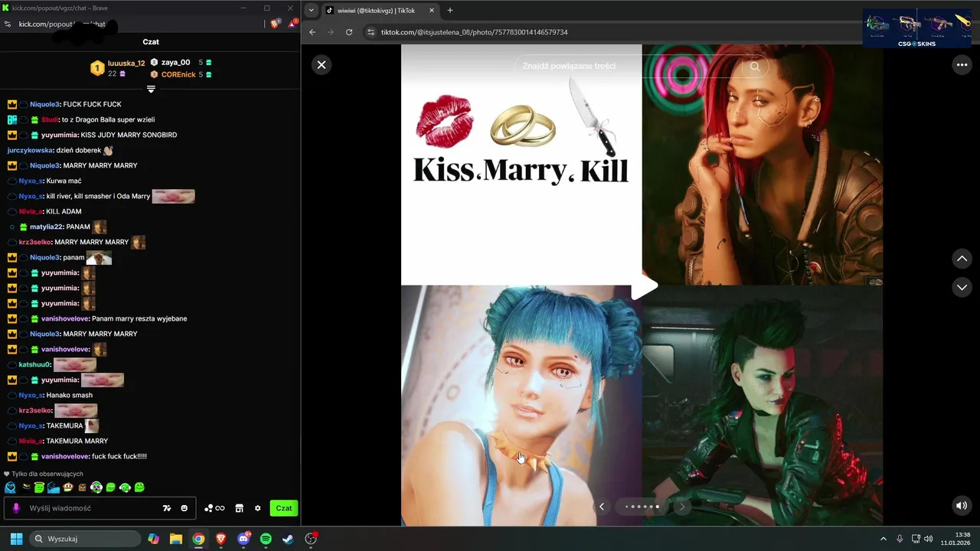This screenshot has height=551, width=980.
Task: Open the channel points infinity icon
Action: coord(214,508)
